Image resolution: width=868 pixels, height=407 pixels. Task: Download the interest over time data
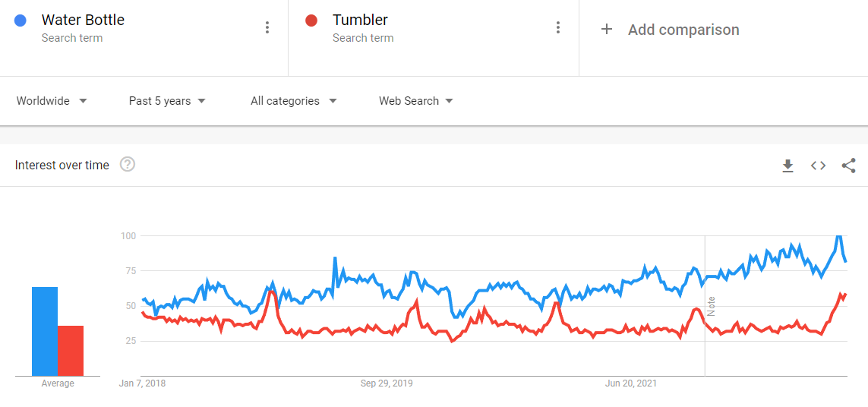pos(788,166)
